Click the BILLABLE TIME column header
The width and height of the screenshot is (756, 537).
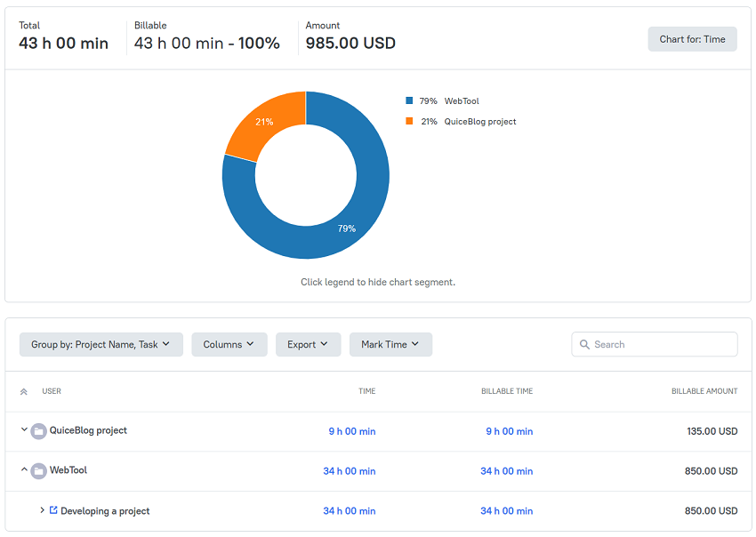[507, 391]
